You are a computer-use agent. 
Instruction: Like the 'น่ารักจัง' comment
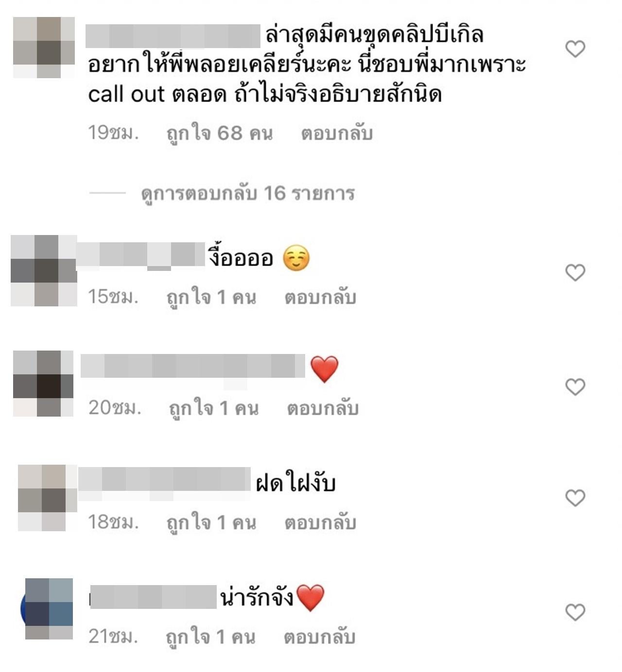pos(575,612)
